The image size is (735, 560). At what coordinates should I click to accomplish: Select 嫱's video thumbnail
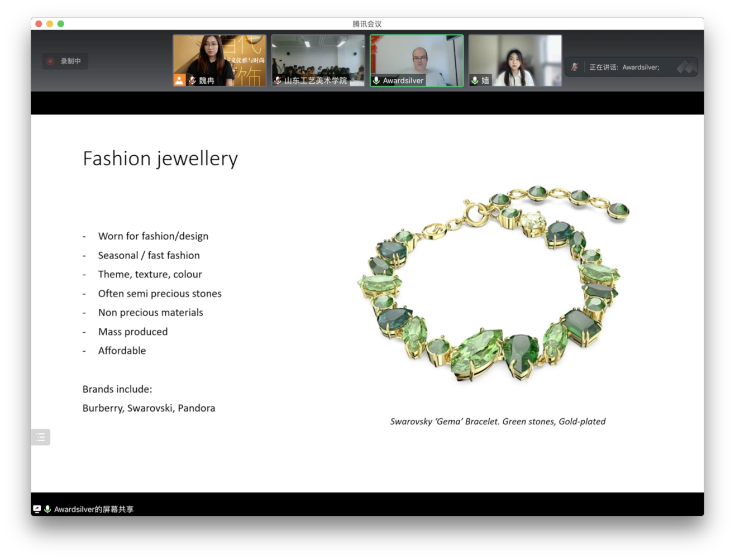515,56
